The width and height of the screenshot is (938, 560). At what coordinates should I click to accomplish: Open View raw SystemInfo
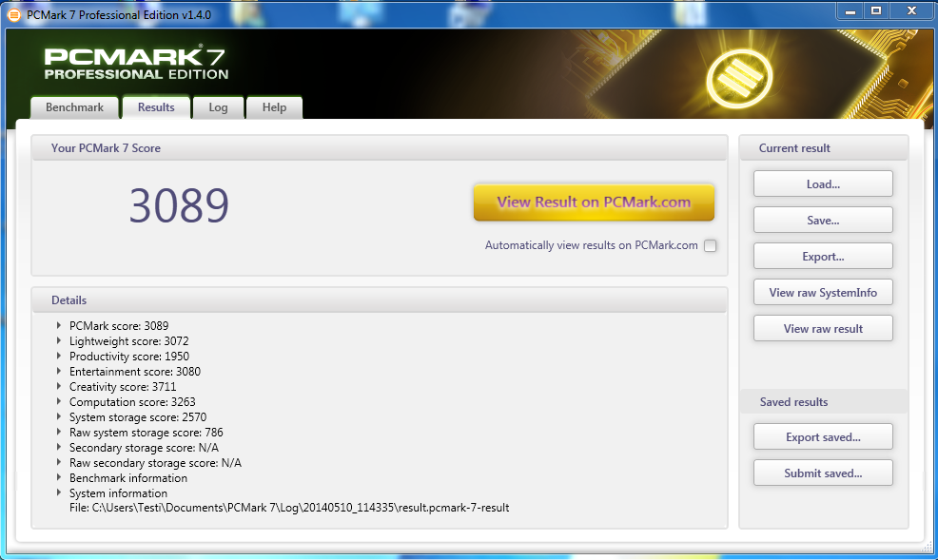pyautogui.click(x=823, y=292)
